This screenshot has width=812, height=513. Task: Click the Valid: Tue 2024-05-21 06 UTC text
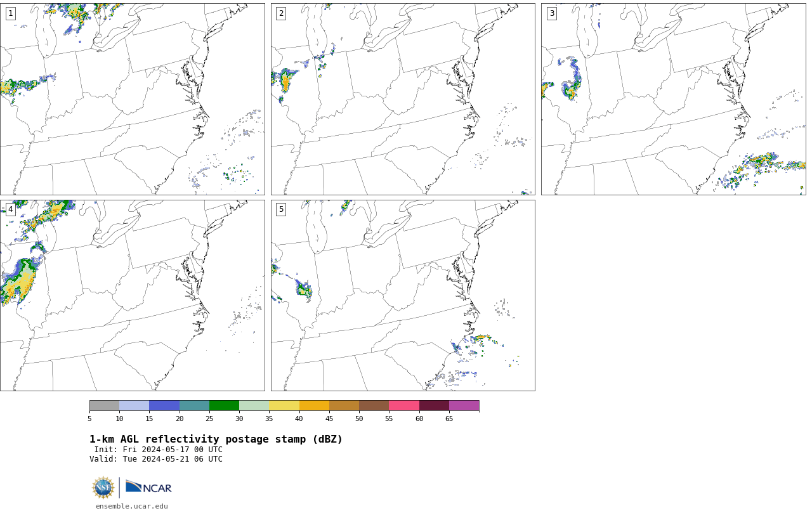click(x=156, y=459)
